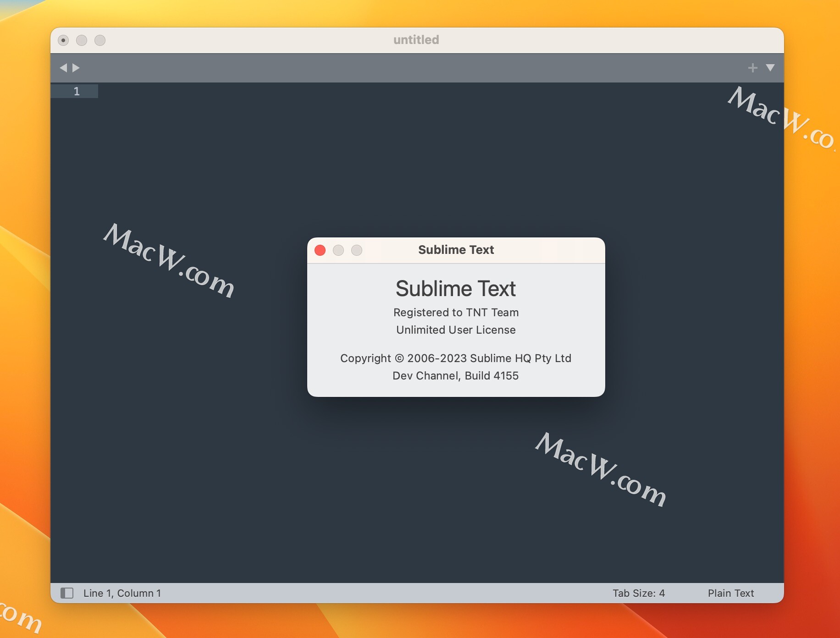This screenshot has width=840, height=638.
Task: Open the Tab Size: 4 menu
Action: tap(639, 593)
